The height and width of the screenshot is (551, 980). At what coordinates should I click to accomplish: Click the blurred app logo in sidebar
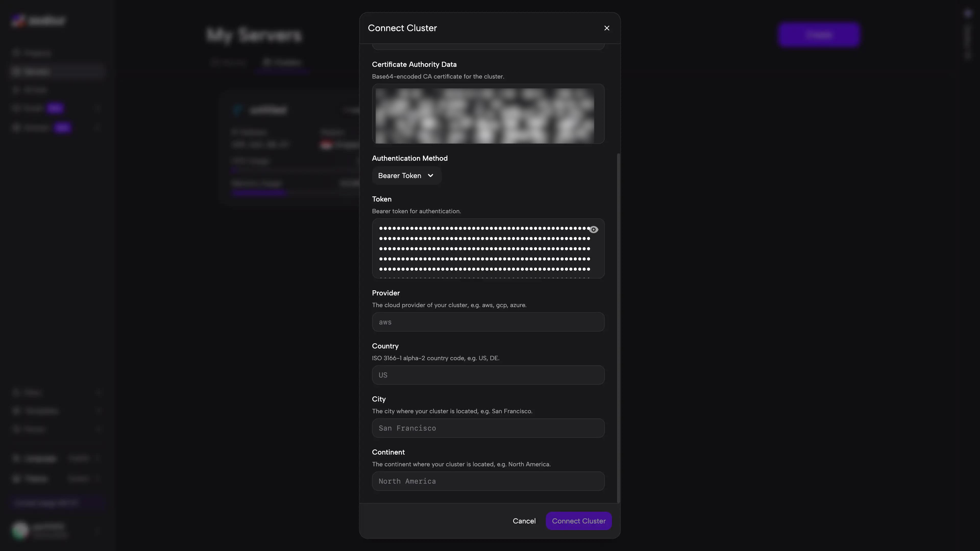[38, 20]
